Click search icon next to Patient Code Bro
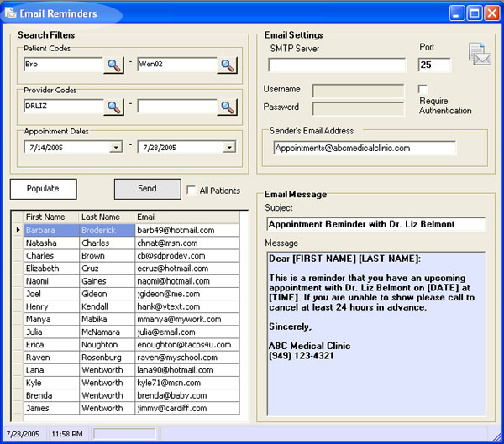Screen dimensions: 504x444 tap(113, 64)
